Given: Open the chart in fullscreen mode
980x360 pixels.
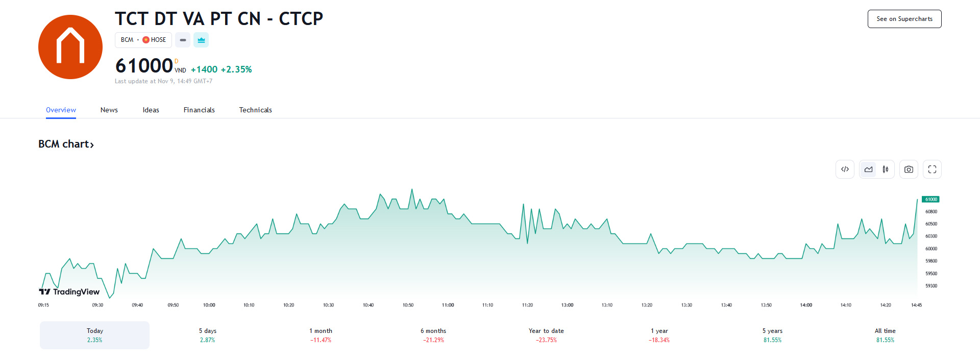Looking at the screenshot, I should [932, 170].
